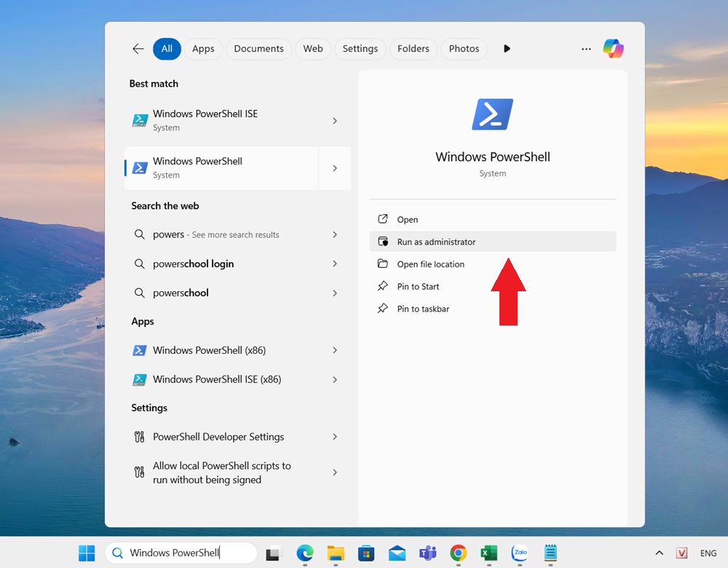Open the ENG language switcher
728x568 pixels.
pyautogui.click(x=708, y=553)
